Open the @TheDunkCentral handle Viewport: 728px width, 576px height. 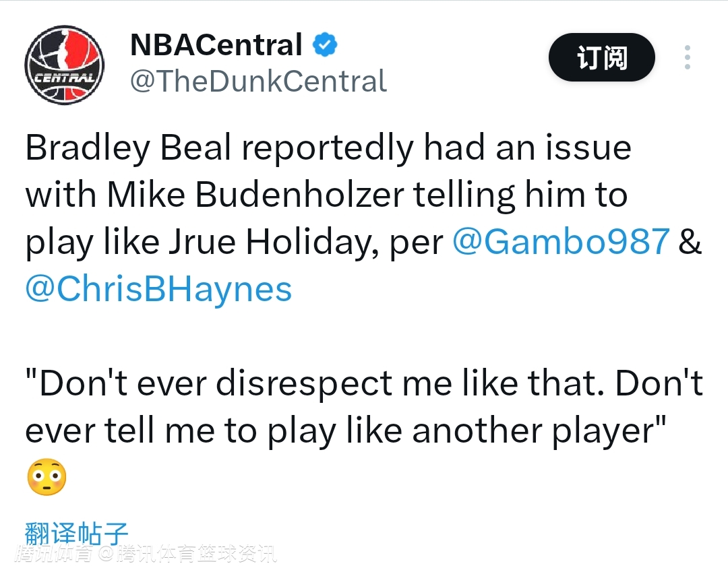click(258, 82)
